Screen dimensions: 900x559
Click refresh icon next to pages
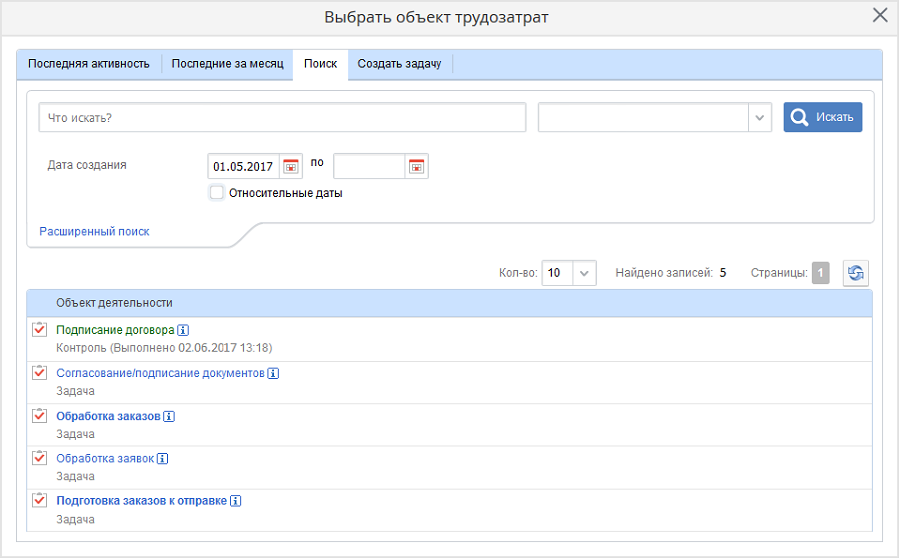click(855, 273)
